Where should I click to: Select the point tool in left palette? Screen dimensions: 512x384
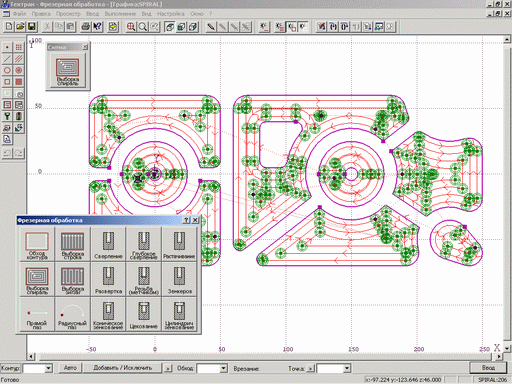coord(7,47)
